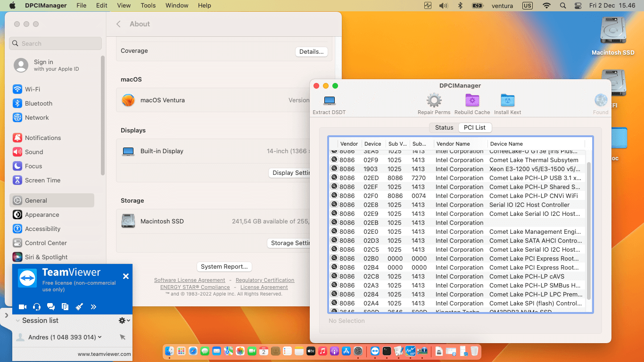Image resolution: width=644 pixels, height=362 pixels.
Task: Click the lookup icon on the 02F0 CNVi WiFi row
Action: tap(334, 195)
